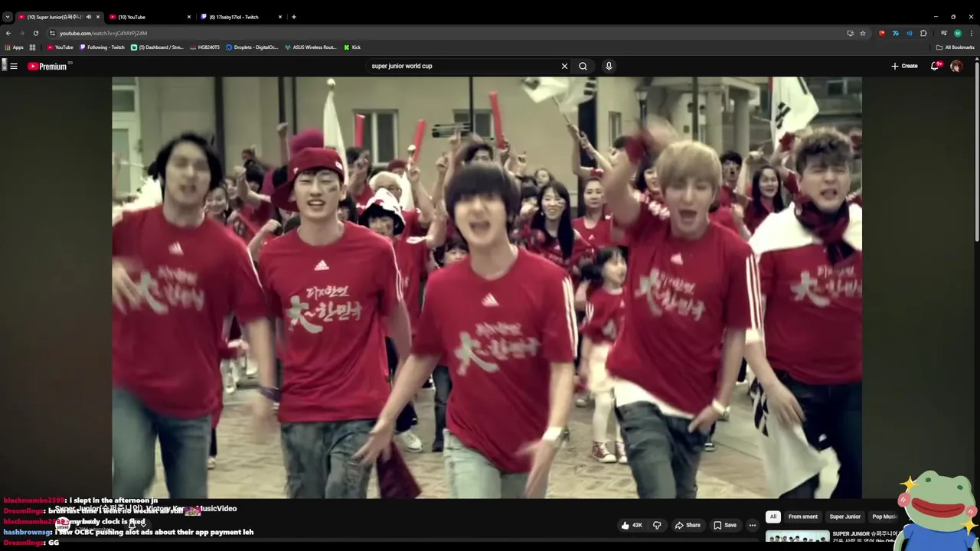Select the Pop Music filter chip

pyautogui.click(x=884, y=517)
